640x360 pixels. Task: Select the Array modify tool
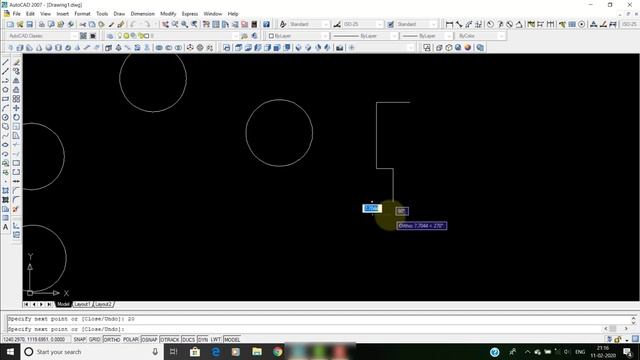[16, 99]
